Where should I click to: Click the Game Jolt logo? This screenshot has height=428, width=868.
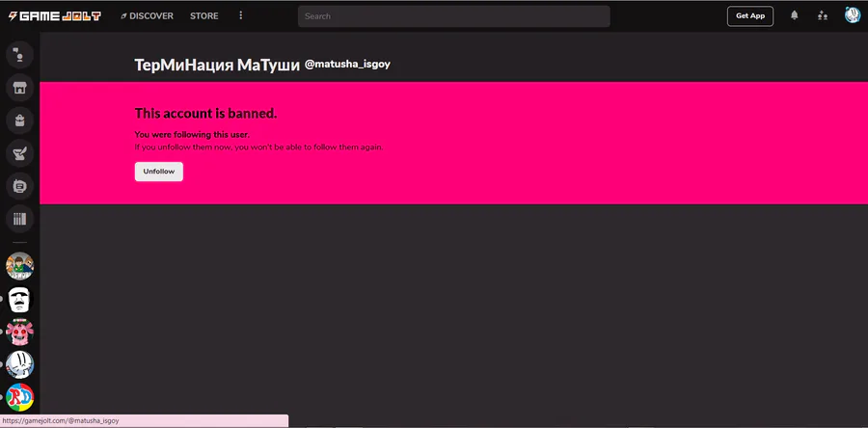click(54, 16)
